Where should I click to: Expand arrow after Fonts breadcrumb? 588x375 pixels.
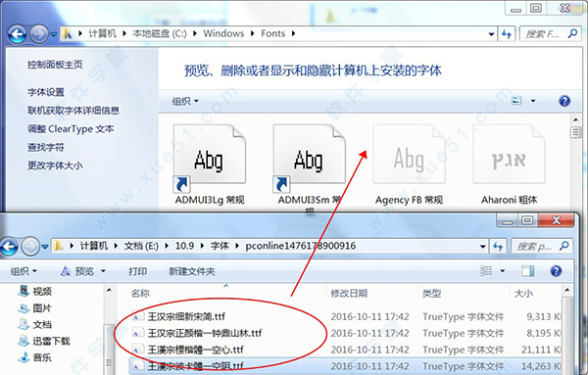[293, 33]
